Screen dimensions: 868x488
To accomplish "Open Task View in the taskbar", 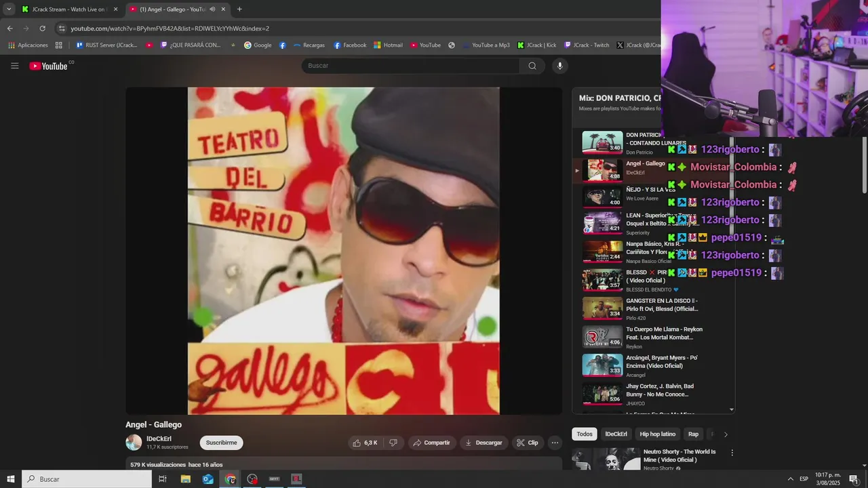I will 163,479.
